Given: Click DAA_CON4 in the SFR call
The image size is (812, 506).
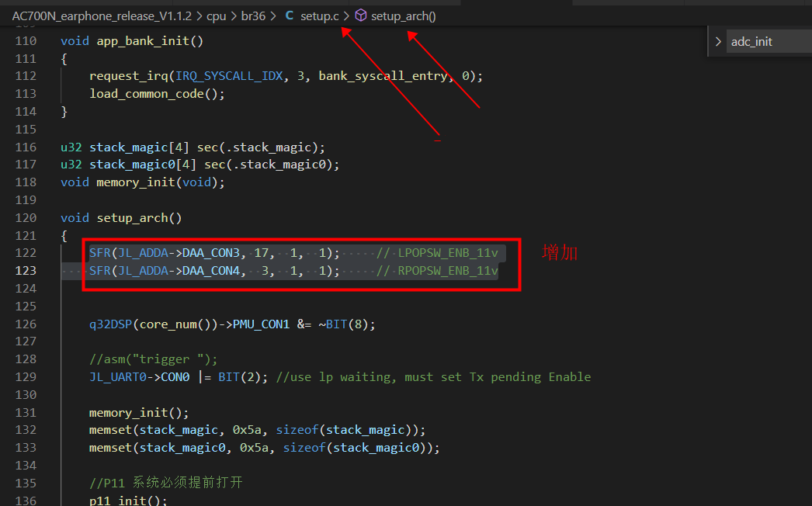Looking at the screenshot, I should tap(211, 271).
